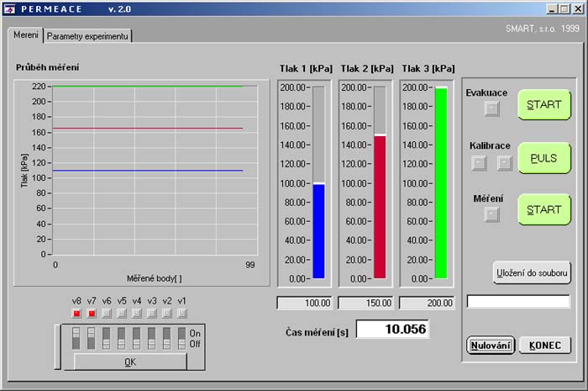The height and width of the screenshot is (391, 588).
Task: Click the Tlak 3 value field 200.00
Action: [x=427, y=303]
